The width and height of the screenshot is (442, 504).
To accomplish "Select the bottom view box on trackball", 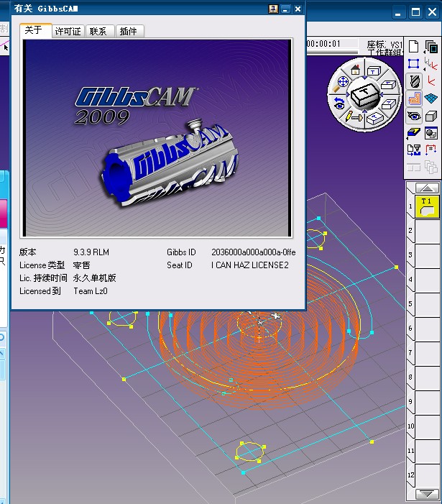I will tap(374, 119).
